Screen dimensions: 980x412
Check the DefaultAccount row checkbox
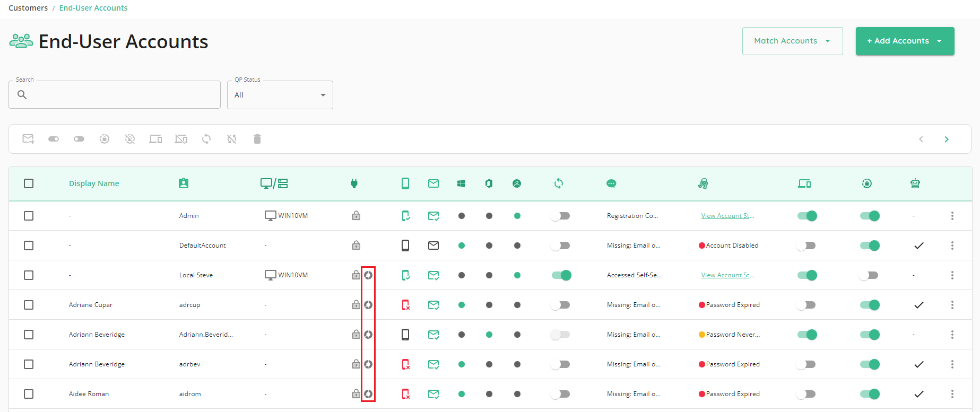(29, 246)
